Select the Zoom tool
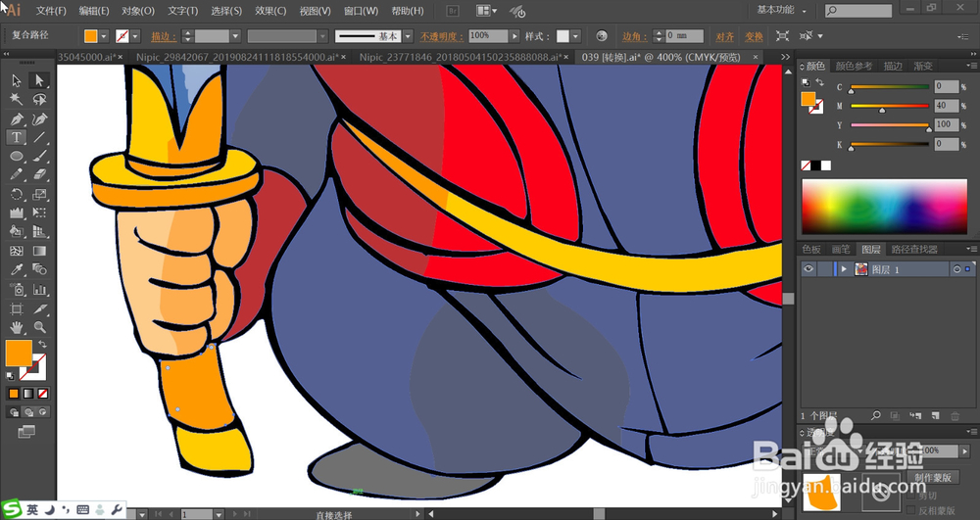 click(x=39, y=327)
